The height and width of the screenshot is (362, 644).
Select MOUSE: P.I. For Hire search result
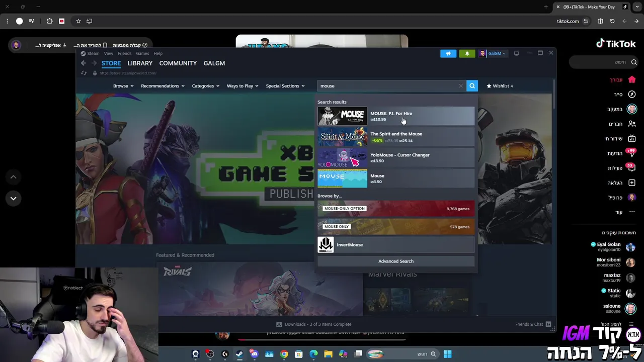coord(396,116)
